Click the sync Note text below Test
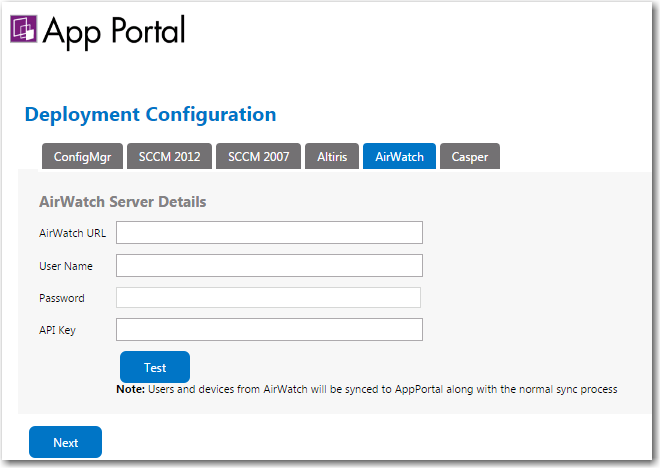The image size is (660, 468). (x=367, y=389)
